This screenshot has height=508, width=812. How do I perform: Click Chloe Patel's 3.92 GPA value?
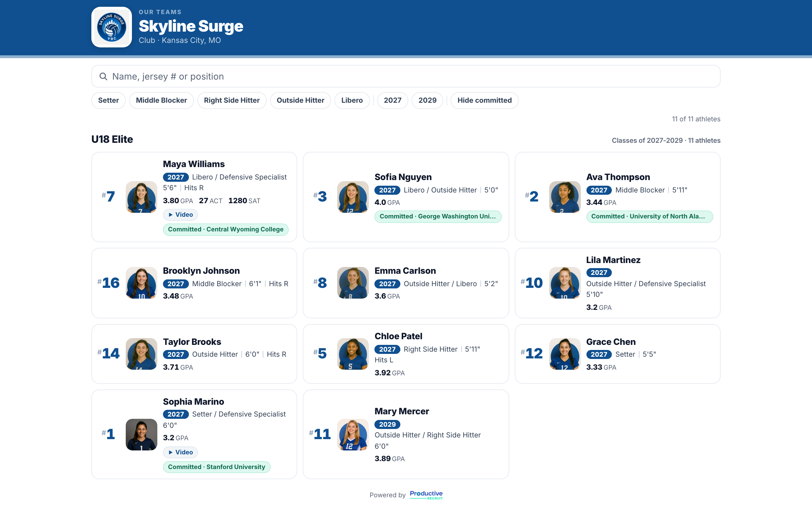(390, 373)
